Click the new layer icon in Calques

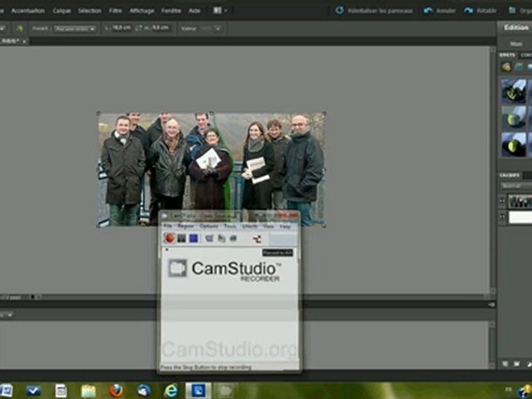point(505,364)
